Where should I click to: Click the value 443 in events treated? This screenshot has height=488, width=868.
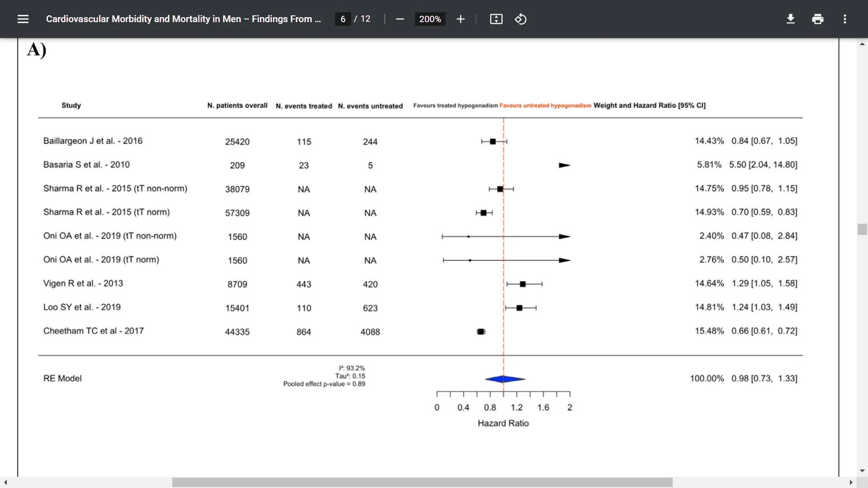click(304, 284)
